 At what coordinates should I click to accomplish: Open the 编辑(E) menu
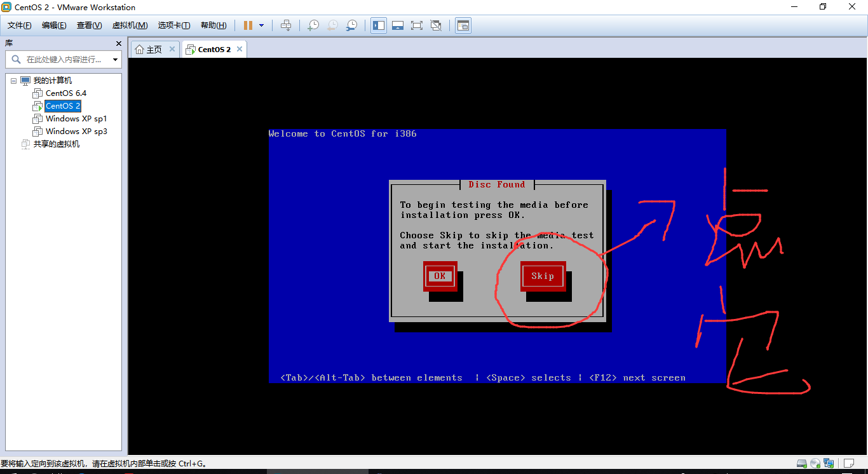(x=54, y=25)
